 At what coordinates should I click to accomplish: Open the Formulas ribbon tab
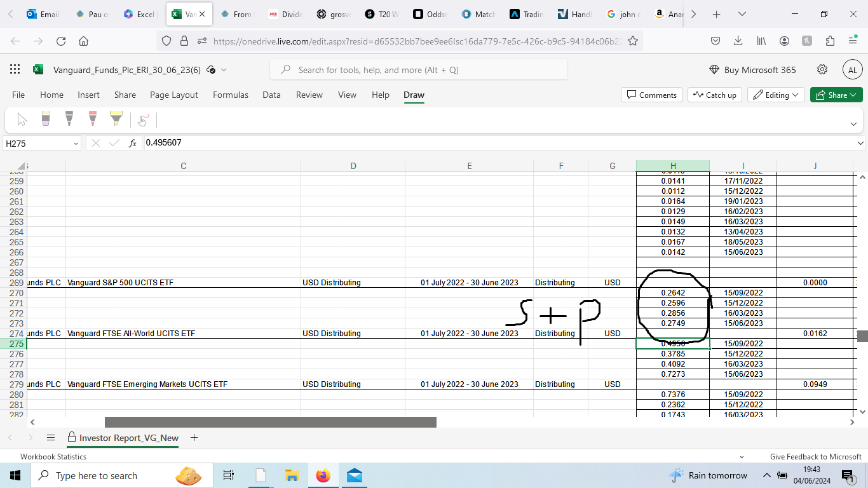click(231, 95)
